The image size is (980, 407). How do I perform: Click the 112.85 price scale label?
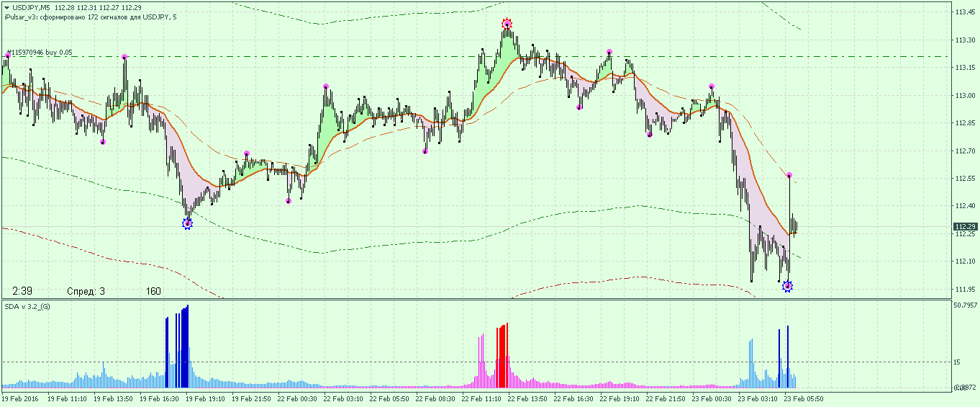[x=965, y=123]
